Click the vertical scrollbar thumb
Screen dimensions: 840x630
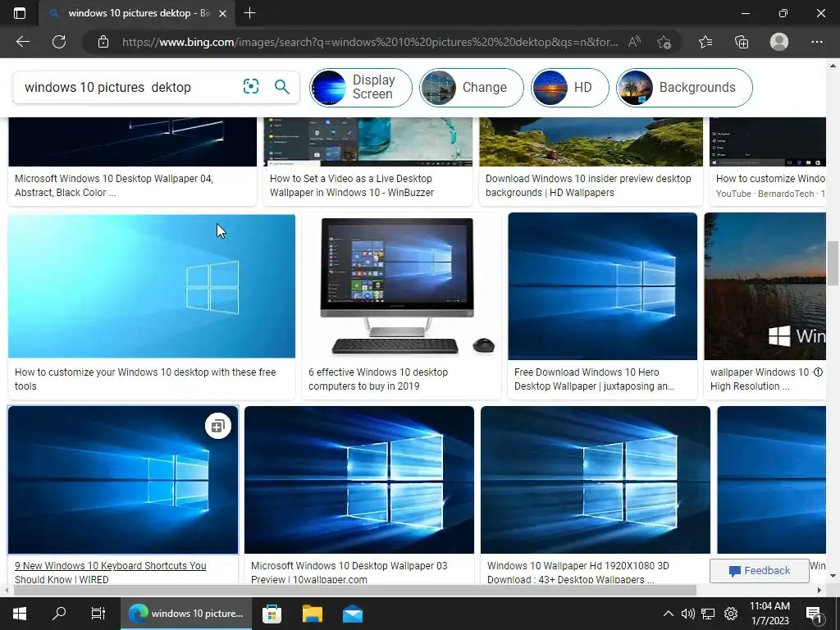tap(833, 263)
